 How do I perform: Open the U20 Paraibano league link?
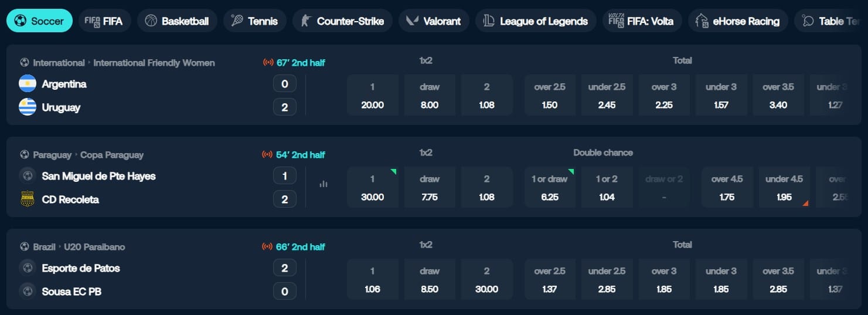click(x=94, y=247)
